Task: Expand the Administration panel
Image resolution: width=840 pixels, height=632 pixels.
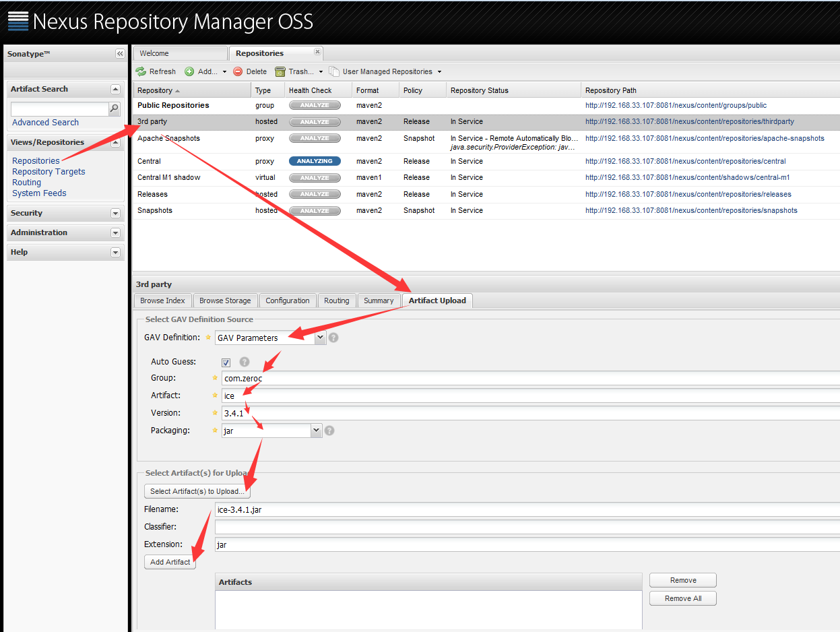Action: (x=115, y=232)
